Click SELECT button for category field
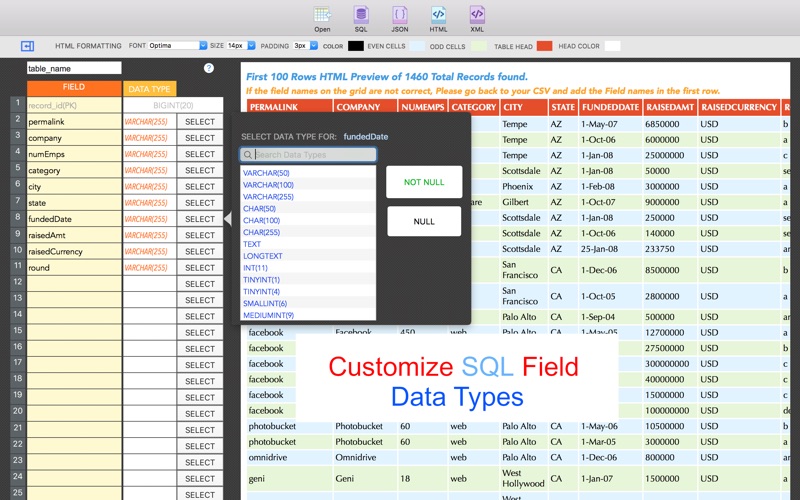Image resolution: width=800 pixels, height=500 pixels. [x=200, y=170]
